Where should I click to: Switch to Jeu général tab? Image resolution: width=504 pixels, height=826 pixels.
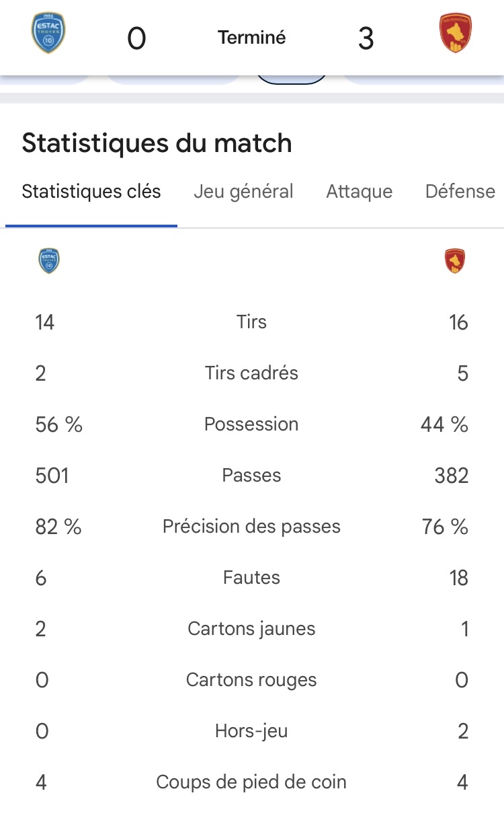coord(243,192)
